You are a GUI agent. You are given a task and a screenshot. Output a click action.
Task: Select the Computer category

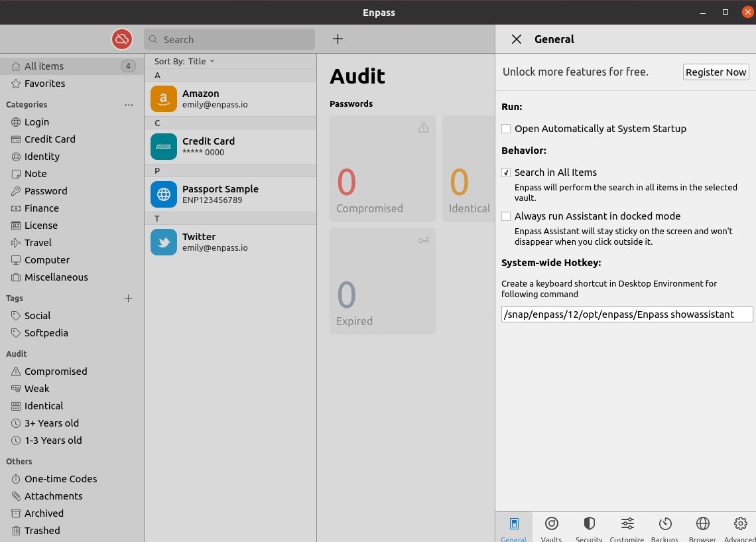coord(72,260)
